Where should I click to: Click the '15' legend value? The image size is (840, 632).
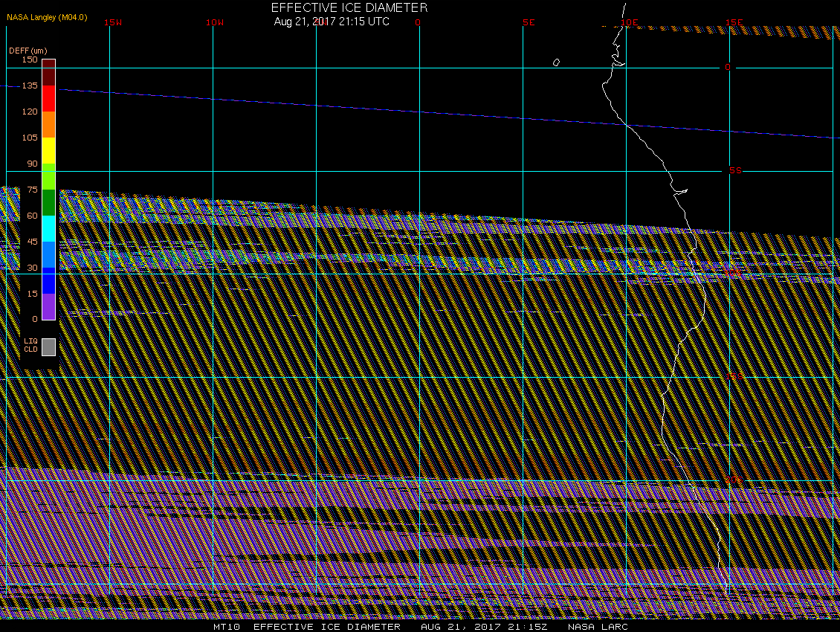33,293
